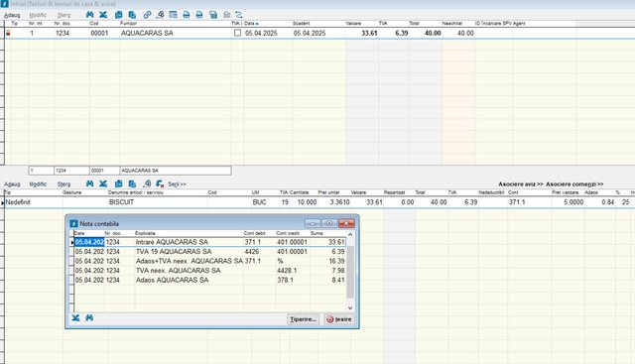Click the document preview icon in top toolbar
The width and height of the screenshot is (635, 364).
pyautogui.click(x=160, y=15)
